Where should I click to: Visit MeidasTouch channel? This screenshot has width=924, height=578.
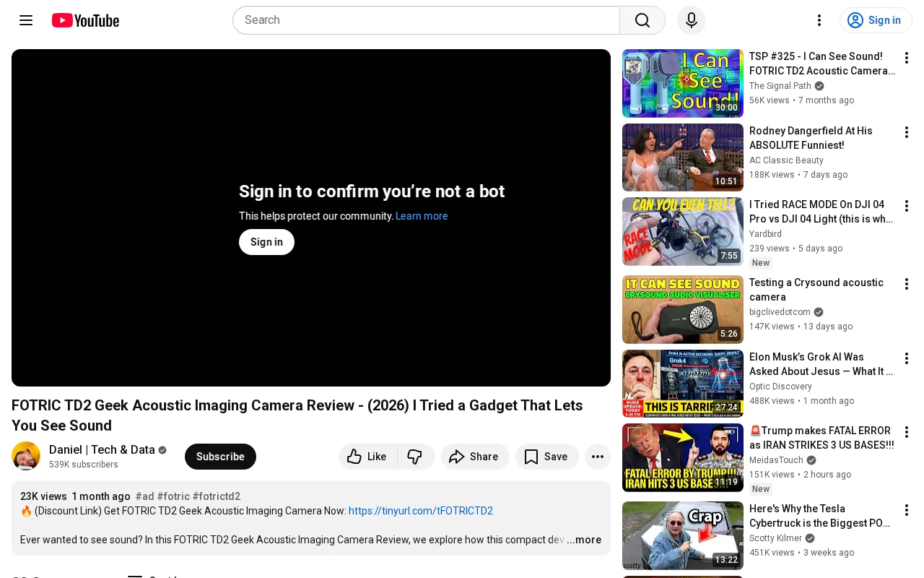tap(776, 460)
